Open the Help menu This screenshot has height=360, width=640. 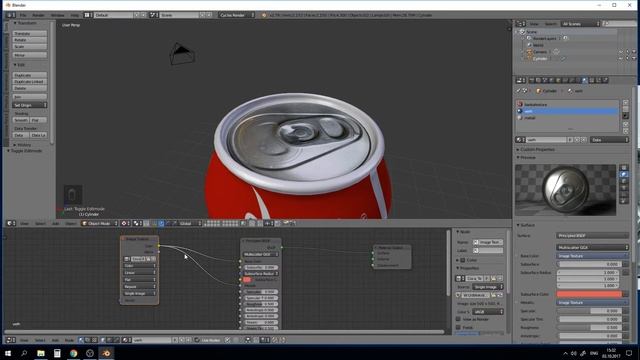(x=75, y=15)
